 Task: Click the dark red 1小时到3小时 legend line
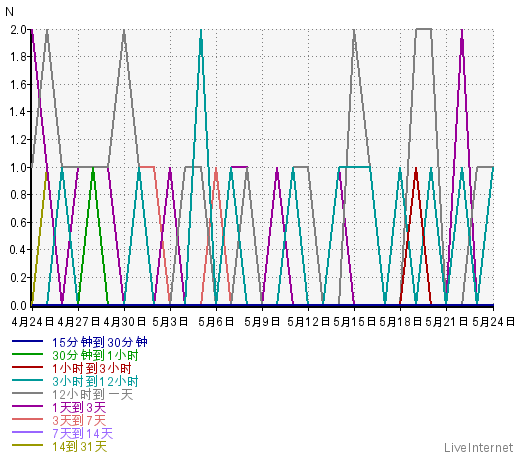(27, 367)
